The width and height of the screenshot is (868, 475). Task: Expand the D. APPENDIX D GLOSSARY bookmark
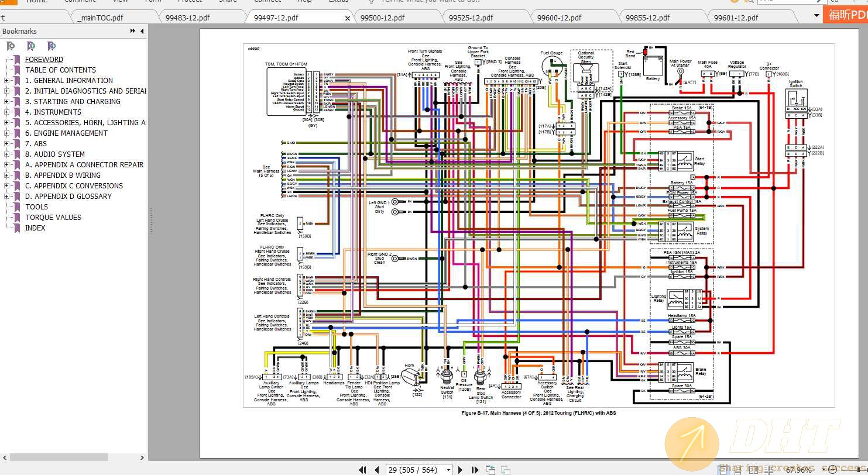point(6,197)
